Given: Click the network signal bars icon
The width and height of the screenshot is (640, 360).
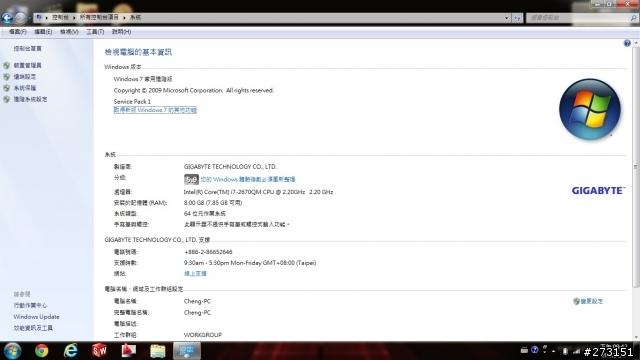Looking at the screenshot, I should (x=576, y=351).
